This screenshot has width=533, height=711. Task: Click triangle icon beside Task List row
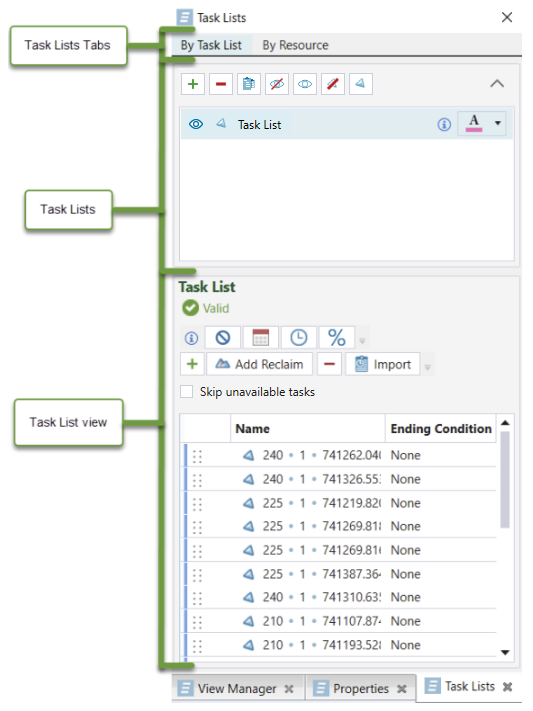(221, 123)
